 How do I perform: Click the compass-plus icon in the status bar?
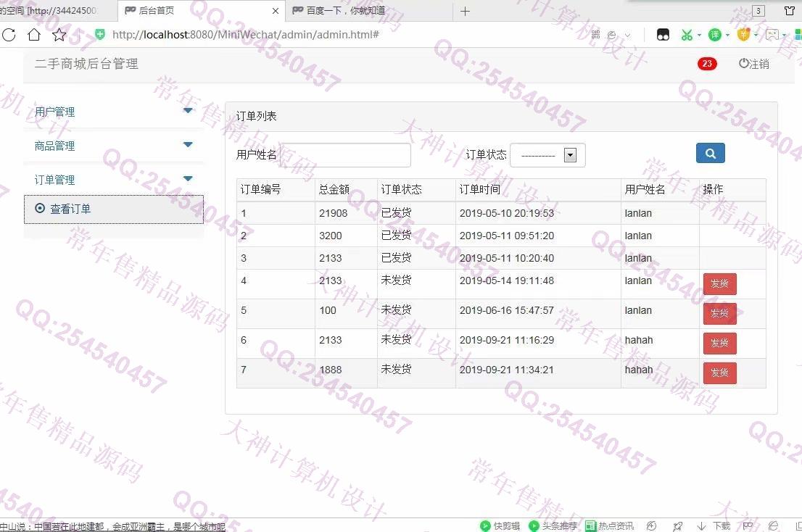click(x=651, y=526)
